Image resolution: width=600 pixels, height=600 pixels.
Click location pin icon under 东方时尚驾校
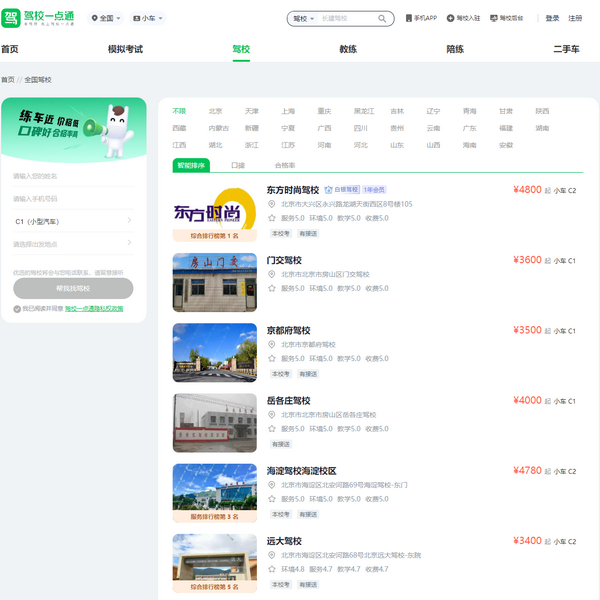tap(272, 204)
